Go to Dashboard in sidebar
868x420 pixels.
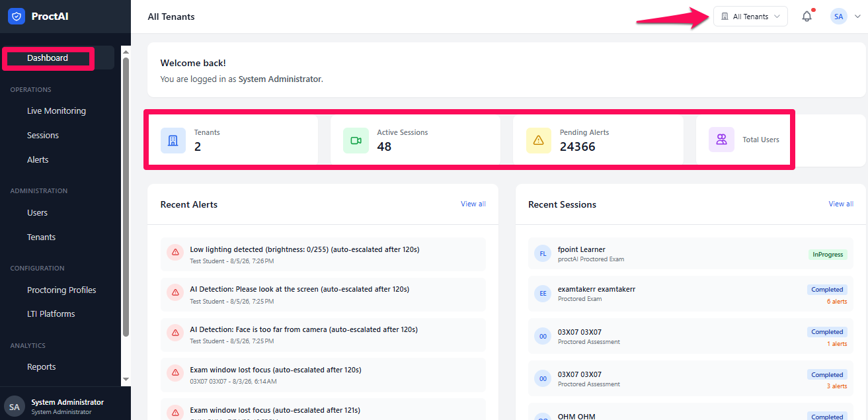pos(48,58)
